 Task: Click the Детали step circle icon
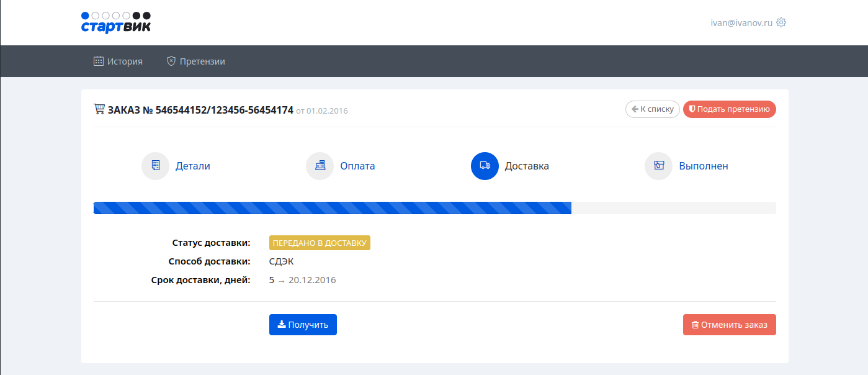coord(155,166)
